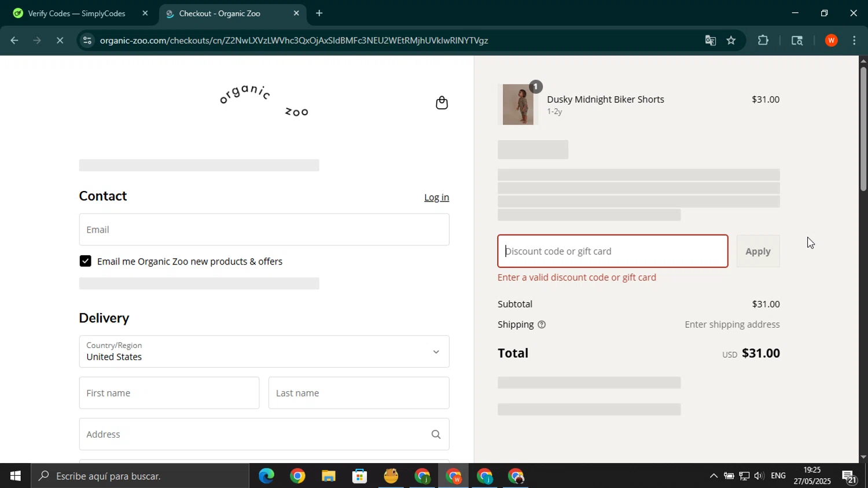
Task: Click the Organic Zoo logo
Action: pyautogui.click(x=264, y=101)
